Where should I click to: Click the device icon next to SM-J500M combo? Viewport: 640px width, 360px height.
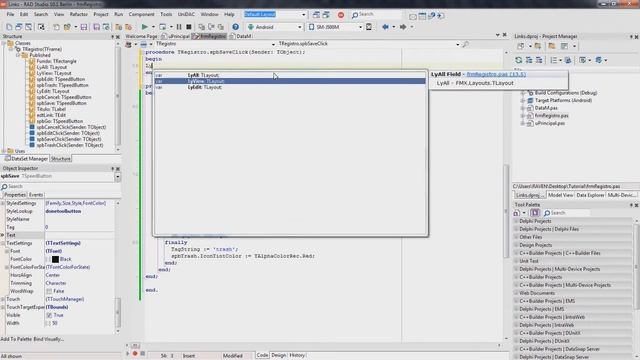[x=369, y=27]
